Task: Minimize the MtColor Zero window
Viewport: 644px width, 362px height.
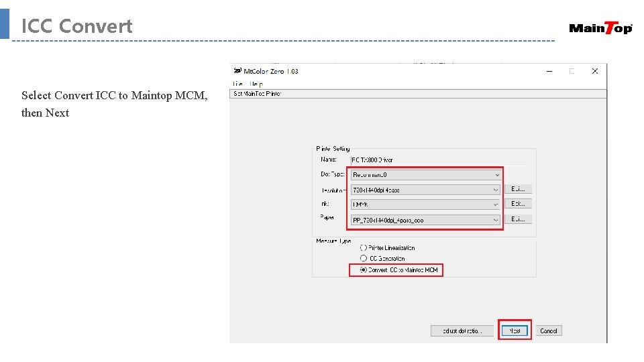Action: tap(549, 72)
